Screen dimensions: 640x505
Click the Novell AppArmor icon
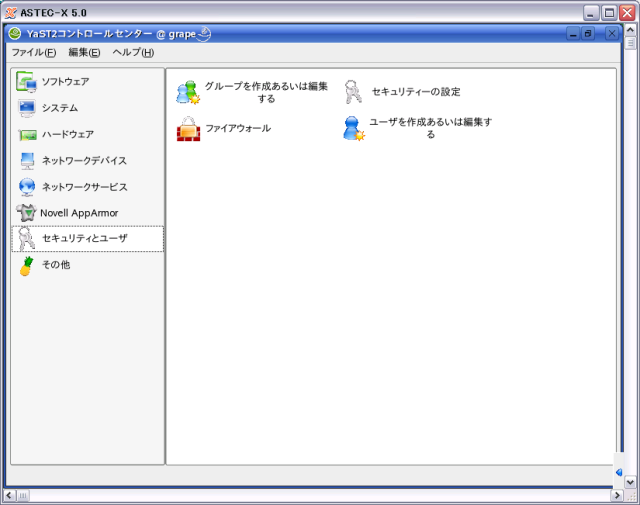click(x=26, y=212)
